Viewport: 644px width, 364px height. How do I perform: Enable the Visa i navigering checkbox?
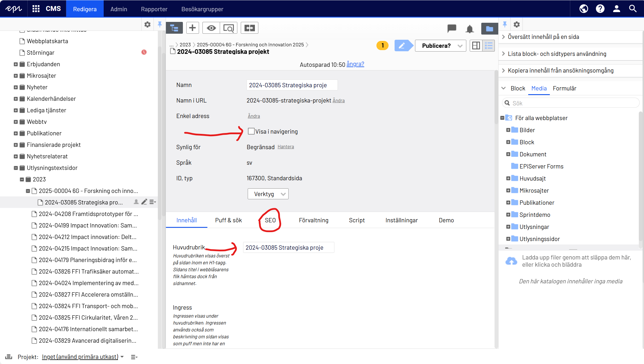(x=251, y=131)
